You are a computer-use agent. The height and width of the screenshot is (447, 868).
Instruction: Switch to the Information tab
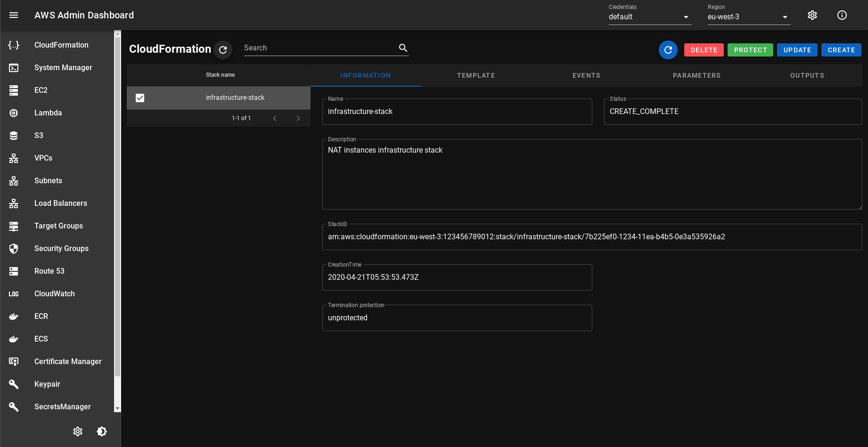(366, 75)
